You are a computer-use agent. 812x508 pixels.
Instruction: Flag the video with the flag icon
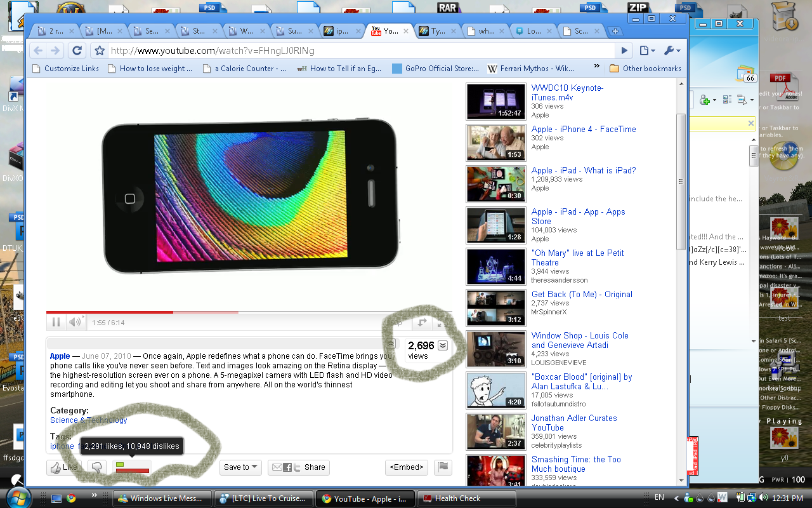point(443,467)
